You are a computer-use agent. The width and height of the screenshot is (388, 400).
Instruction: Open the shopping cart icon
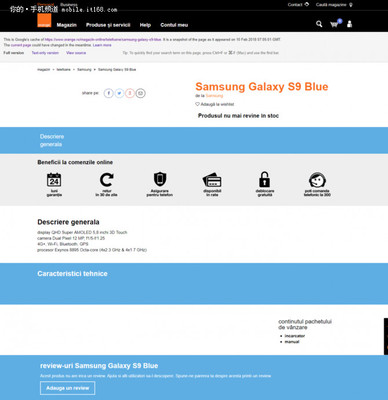334,24
